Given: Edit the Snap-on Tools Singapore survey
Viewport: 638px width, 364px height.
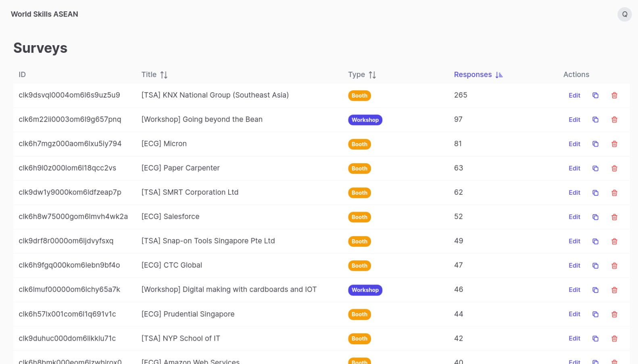Looking at the screenshot, I should tap(574, 241).
